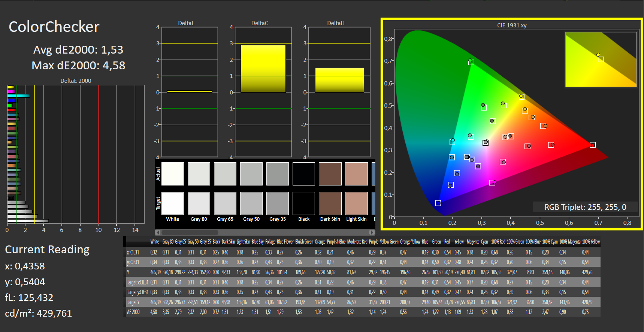Click the 'Avg dE2000: 1,53' text
This screenshot has height=332, width=644.
click(x=78, y=50)
